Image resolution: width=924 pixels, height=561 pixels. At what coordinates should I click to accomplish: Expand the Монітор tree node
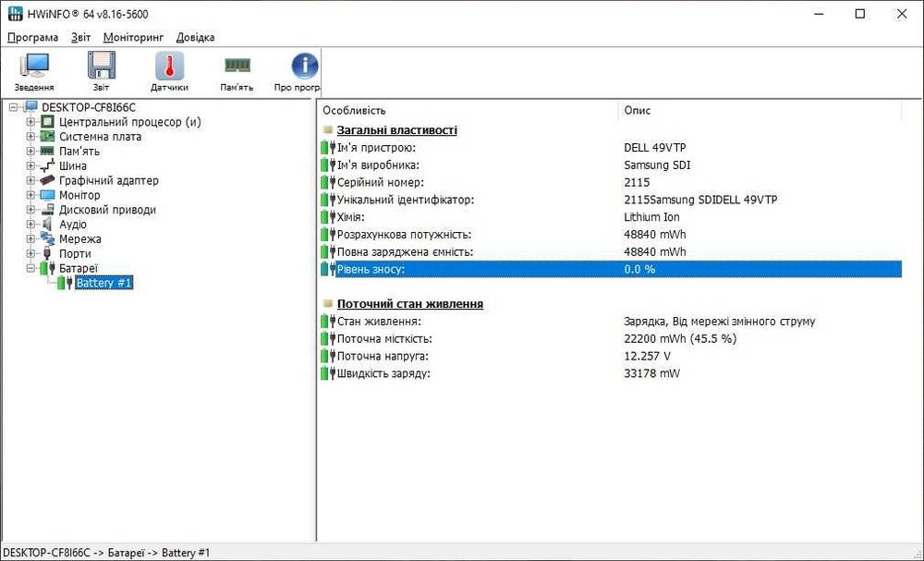[30, 195]
